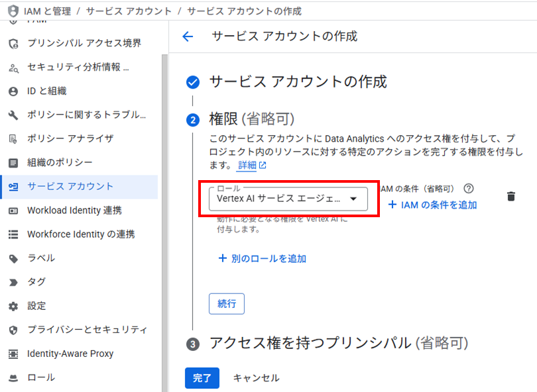Expand step 3 アクセス権を持つプリンシパル
537x392 pixels.
click(338, 343)
